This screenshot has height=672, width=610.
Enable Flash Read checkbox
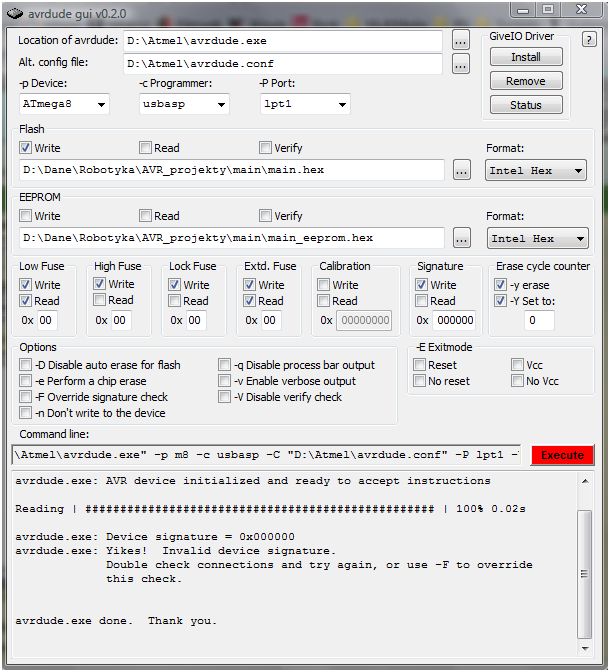pos(145,148)
